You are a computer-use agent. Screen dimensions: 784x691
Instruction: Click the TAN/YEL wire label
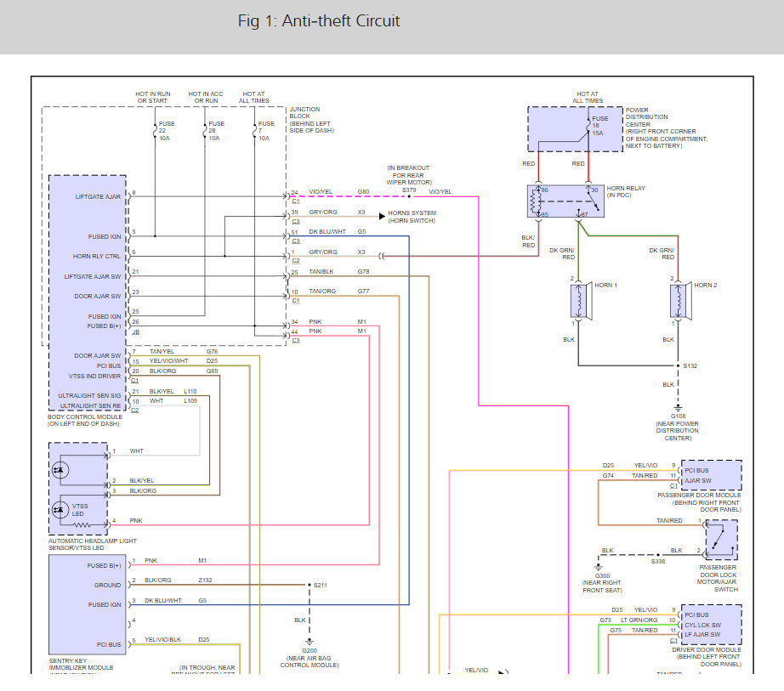coord(162,352)
